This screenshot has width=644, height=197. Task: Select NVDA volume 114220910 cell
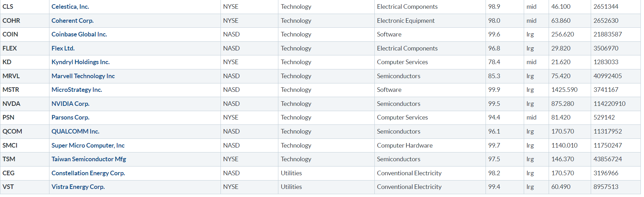coord(609,104)
